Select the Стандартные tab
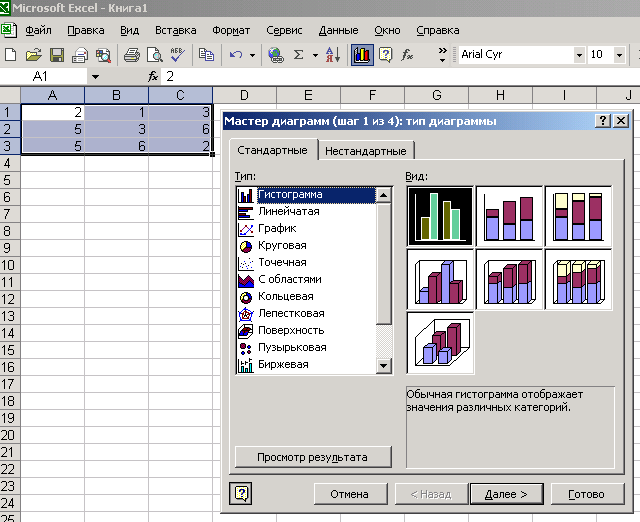 272,150
